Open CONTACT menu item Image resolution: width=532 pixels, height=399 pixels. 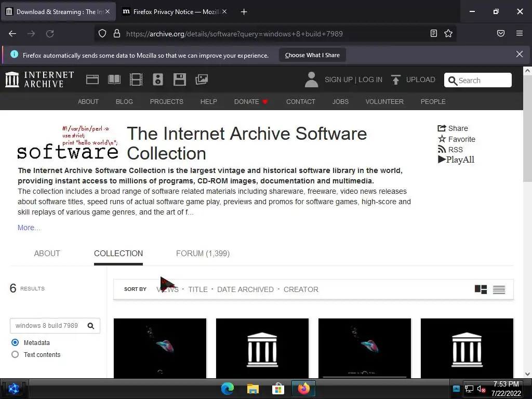coord(301,101)
